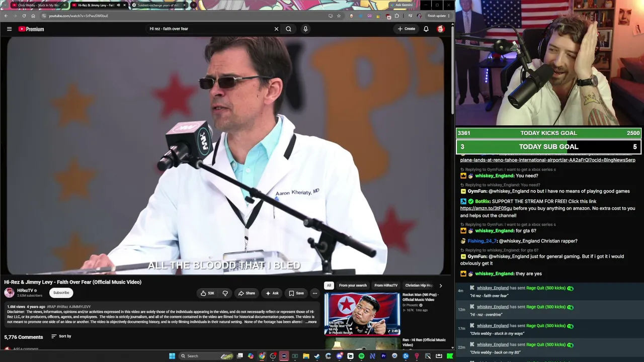644x362 pixels.
Task: Dislike the Faith Over Fear video
Action: click(225, 293)
